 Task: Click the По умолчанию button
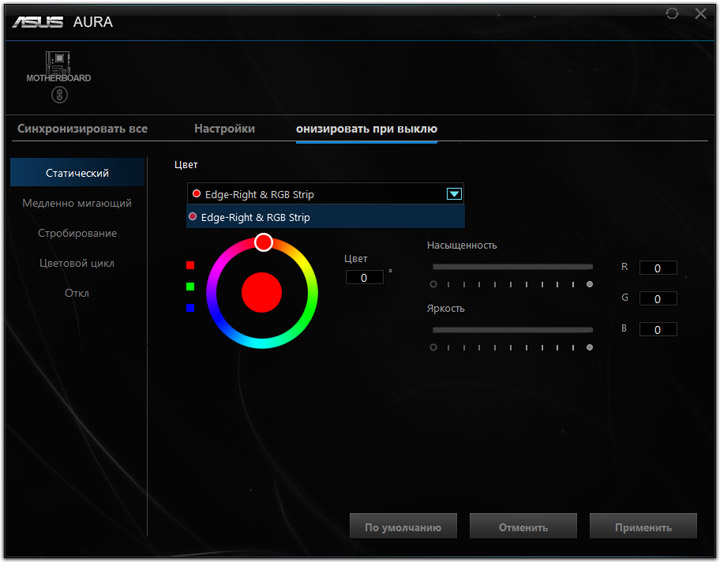click(x=403, y=526)
